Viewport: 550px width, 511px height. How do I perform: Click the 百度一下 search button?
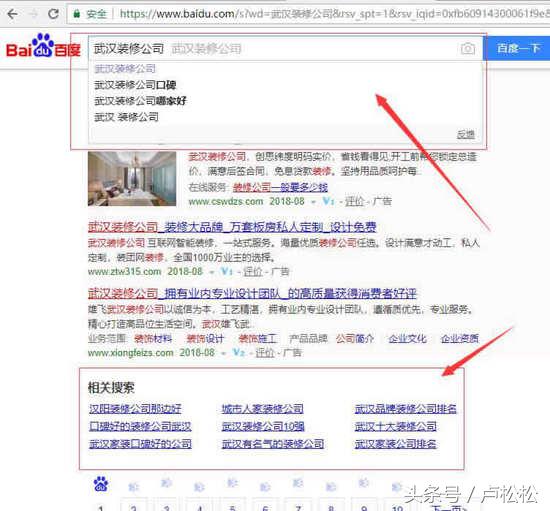516,48
